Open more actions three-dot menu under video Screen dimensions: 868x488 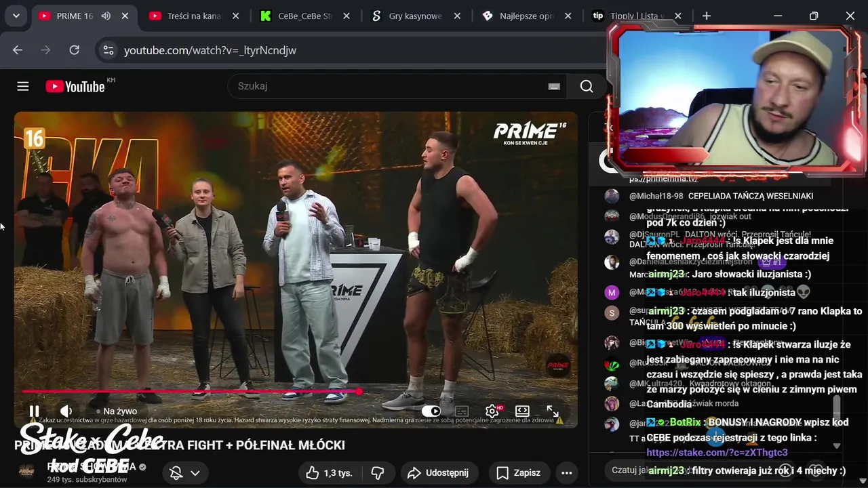pos(567,473)
